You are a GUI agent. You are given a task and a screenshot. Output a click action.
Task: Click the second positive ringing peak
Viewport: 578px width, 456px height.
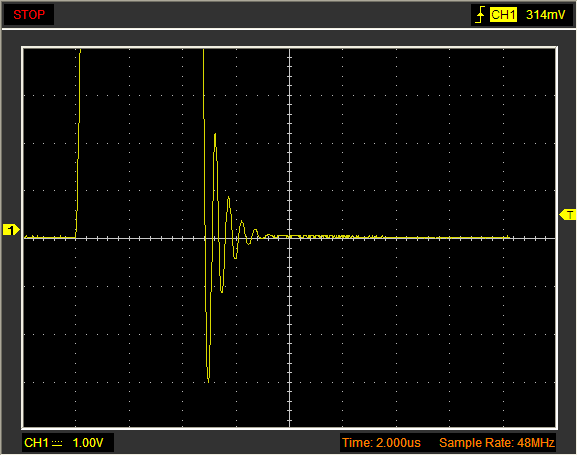pos(229,199)
